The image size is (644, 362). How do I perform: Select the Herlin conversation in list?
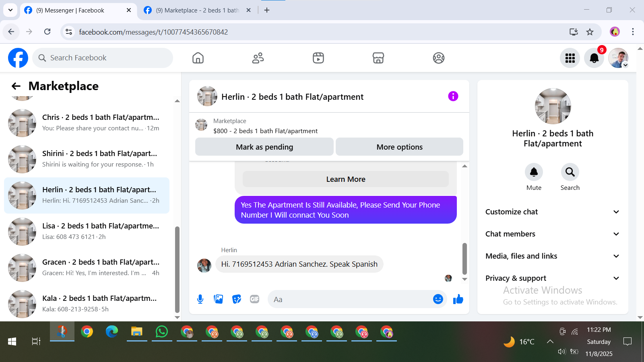click(x=87, y=195)
